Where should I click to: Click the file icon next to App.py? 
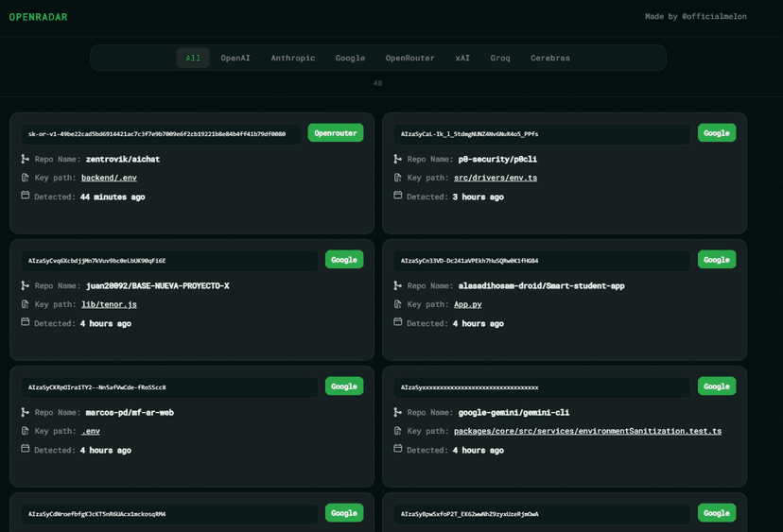point(398,304)
